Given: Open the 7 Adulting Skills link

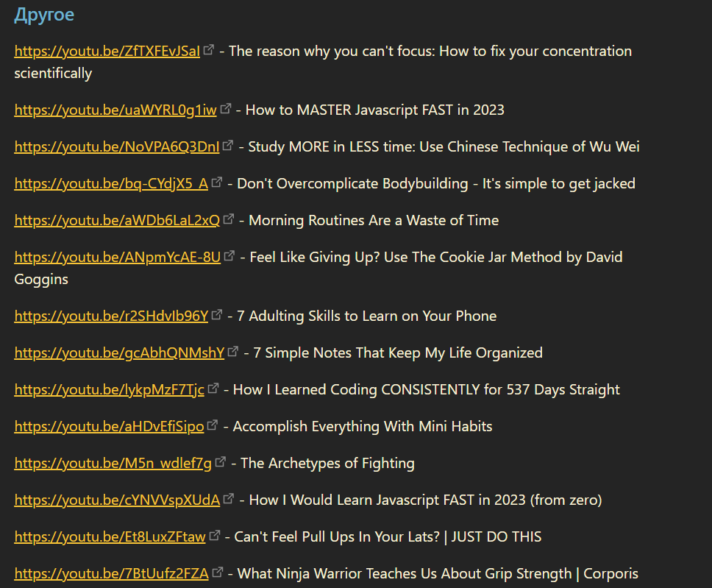Looking at the screenshot, I should 111,316.
